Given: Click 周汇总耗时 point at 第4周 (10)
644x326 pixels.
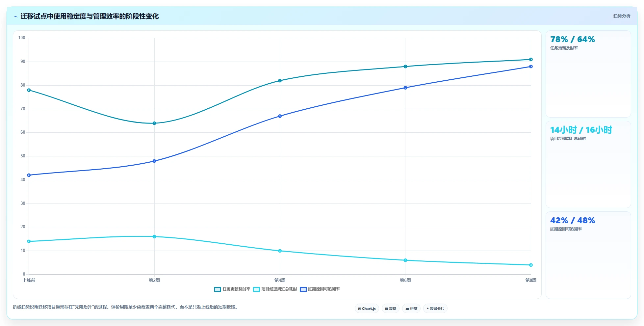Looking at the screenshot, I should [280, 251].
